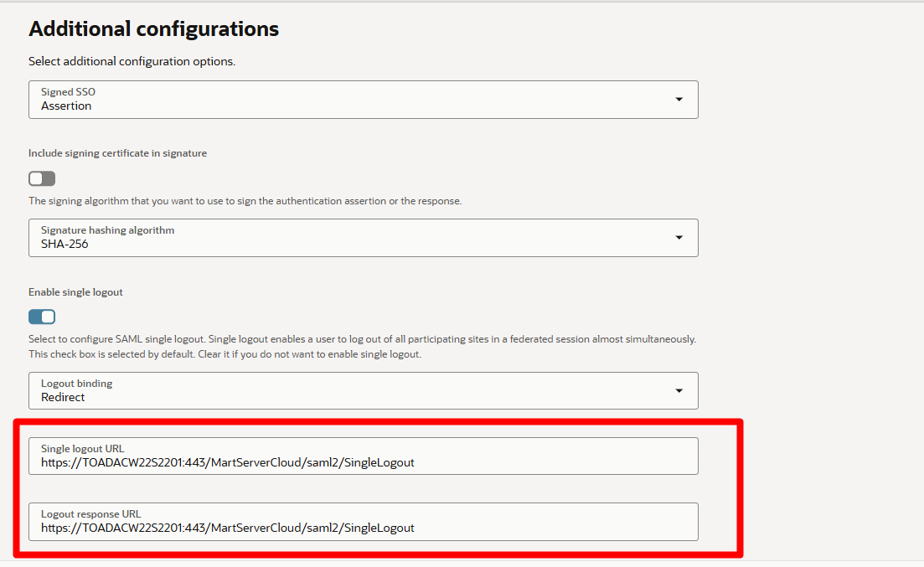Viewport: 924px width, 567px height.
Task: Click the "Include signing certificate in signature" label
Action: (x=117, y=153)
